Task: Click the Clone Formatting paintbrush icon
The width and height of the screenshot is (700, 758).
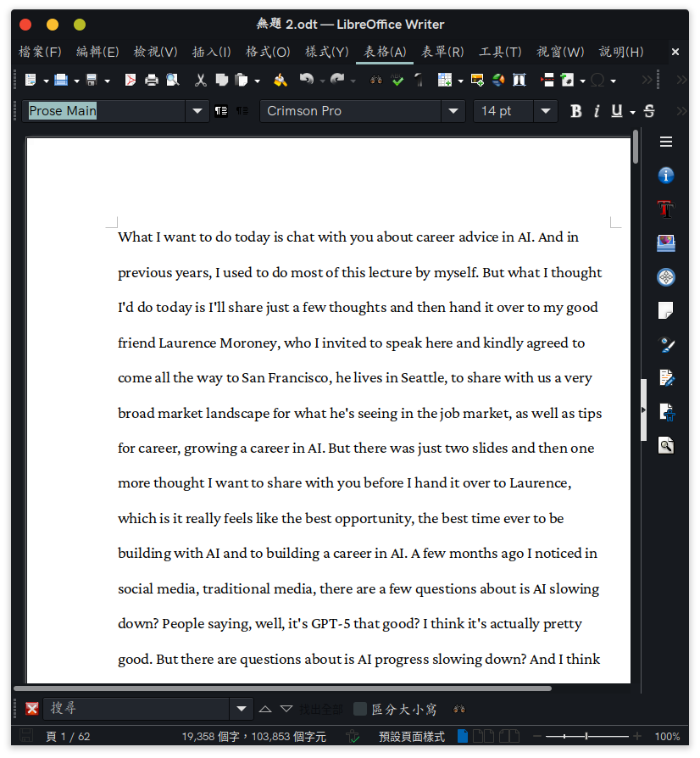Action: pyautogui.click(x=281, y=81)
